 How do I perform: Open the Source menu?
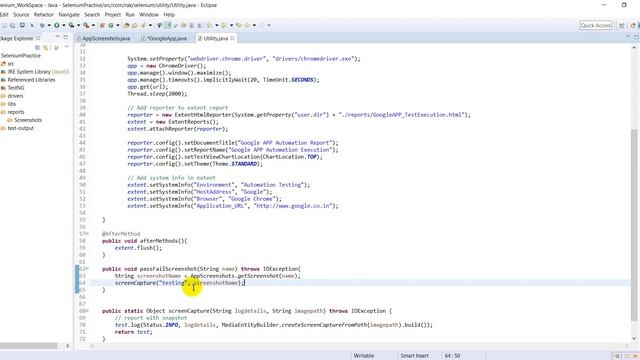[x=21, y=15]
